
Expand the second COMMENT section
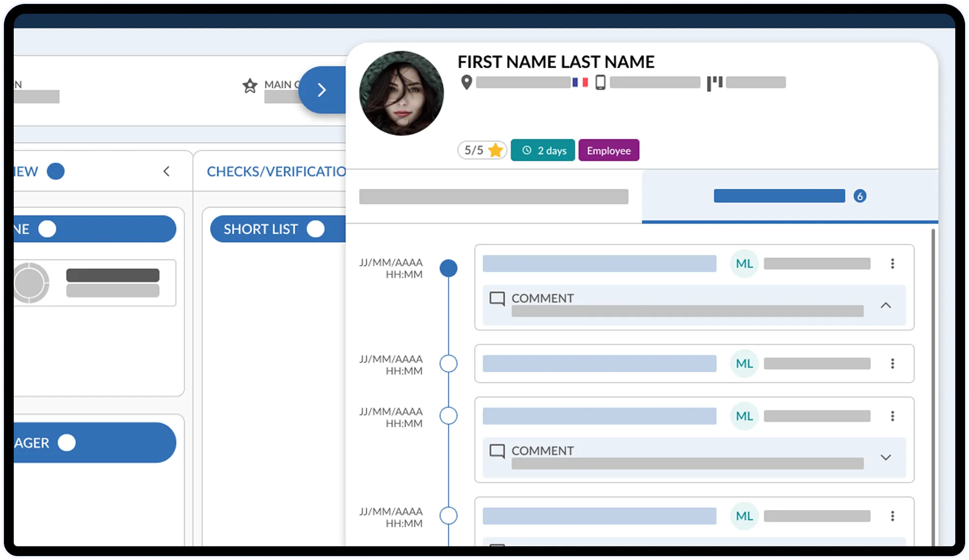pos(886,458)
